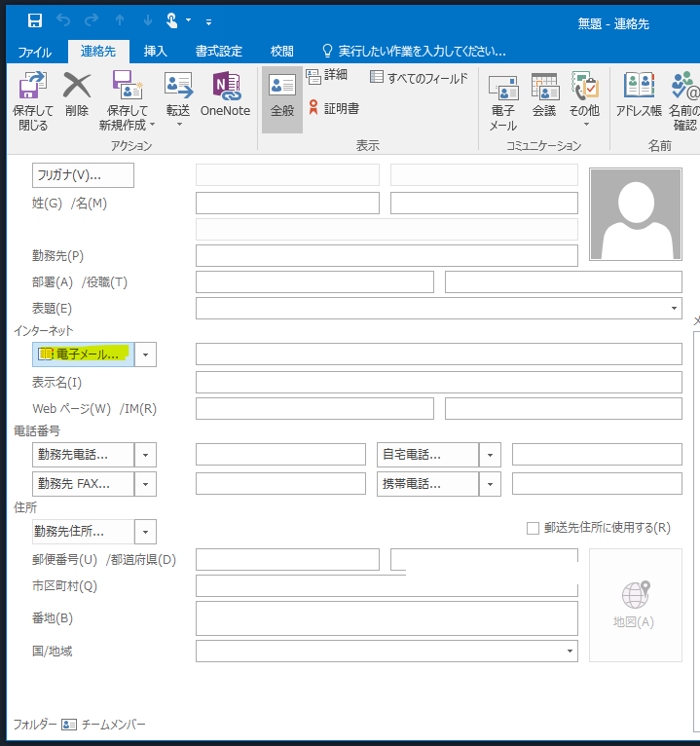Click the 勤務先(P) company field
The image size is (700, 746).
(387, 255)
